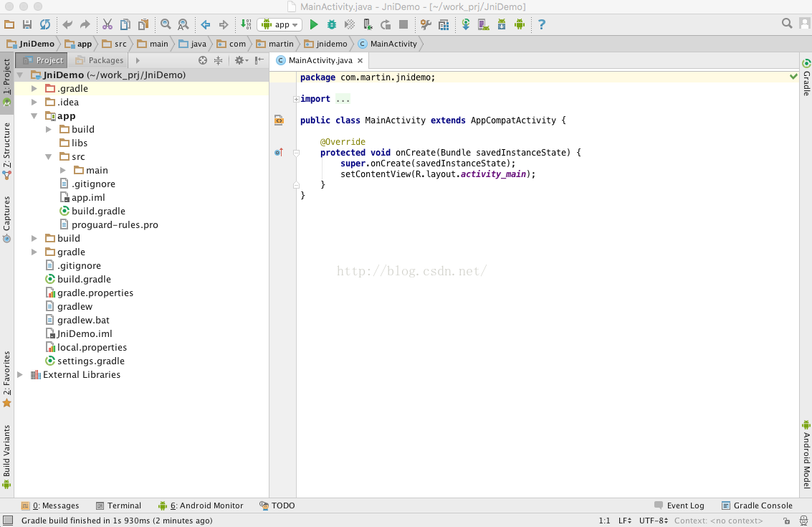Click the Make Project build icon

click(x=246, y=24)
